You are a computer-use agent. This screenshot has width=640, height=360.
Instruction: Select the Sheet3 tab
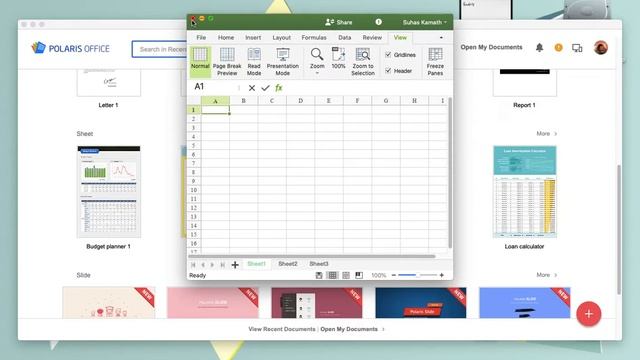tap(319, 264)
